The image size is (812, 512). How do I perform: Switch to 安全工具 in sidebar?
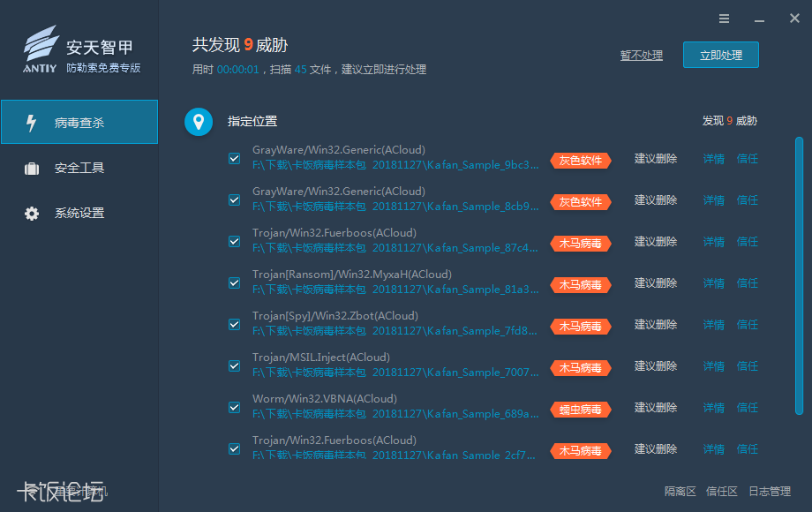coord(79,168)
